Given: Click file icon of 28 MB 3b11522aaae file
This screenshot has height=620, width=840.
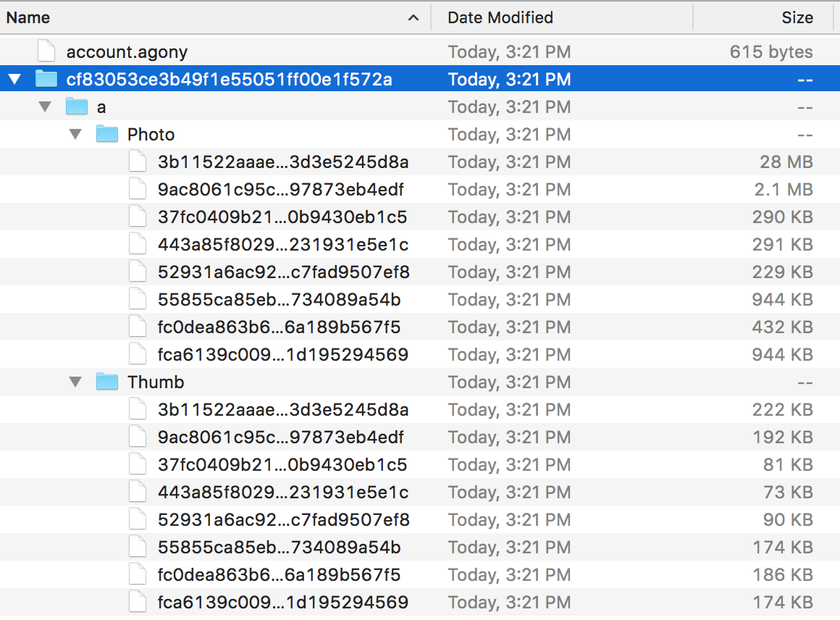Looking at the screenshot, I should point(138,162).
